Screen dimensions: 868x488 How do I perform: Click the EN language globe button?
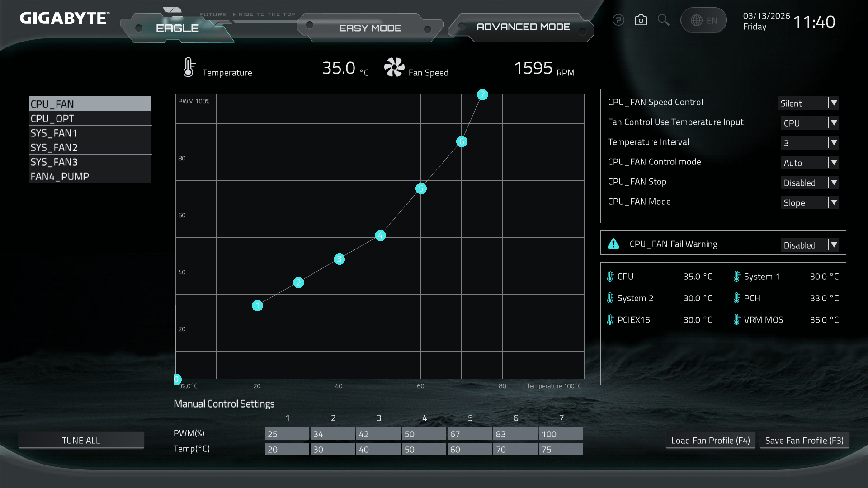(x=703, y=20)
